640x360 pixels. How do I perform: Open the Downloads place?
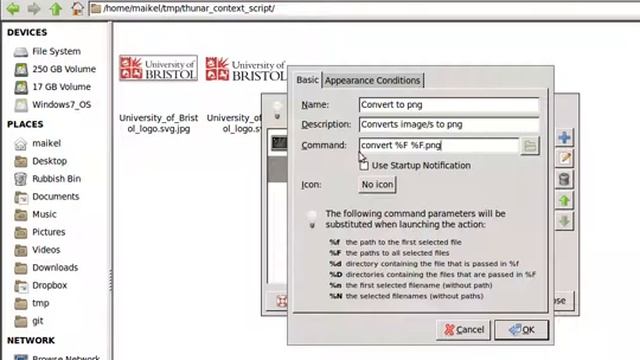point(55,268)
